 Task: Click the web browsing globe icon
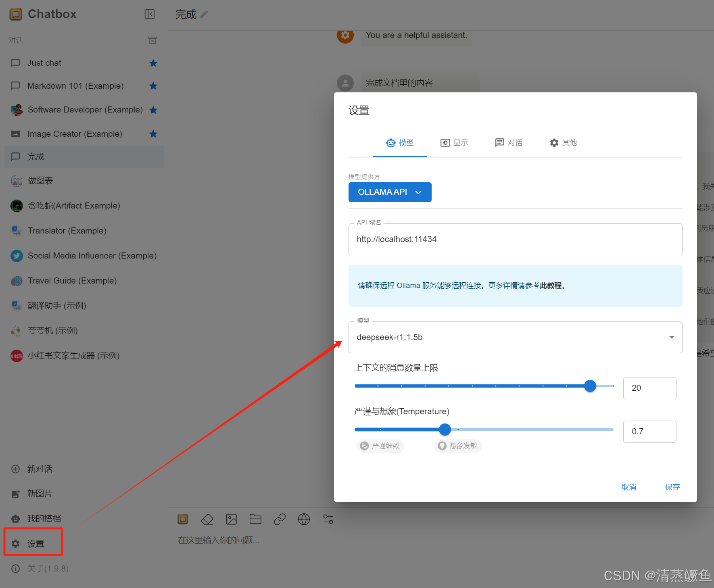(x=304, y=519)
